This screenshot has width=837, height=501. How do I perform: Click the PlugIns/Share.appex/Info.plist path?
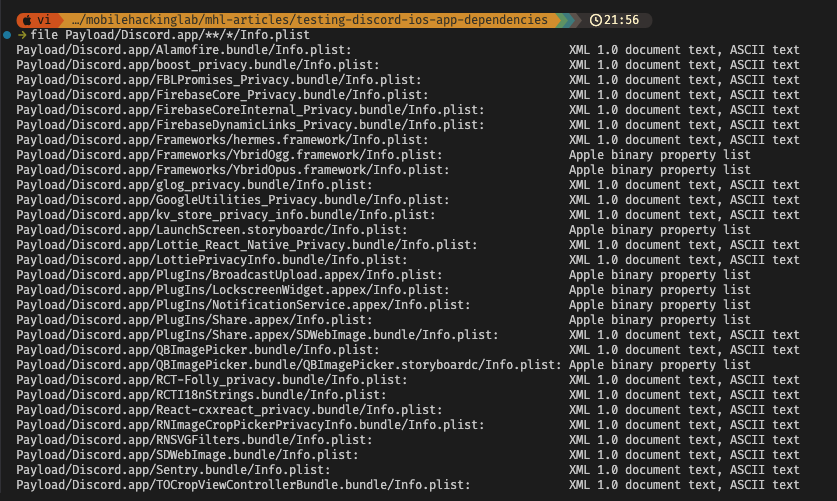tap(194, 320)
